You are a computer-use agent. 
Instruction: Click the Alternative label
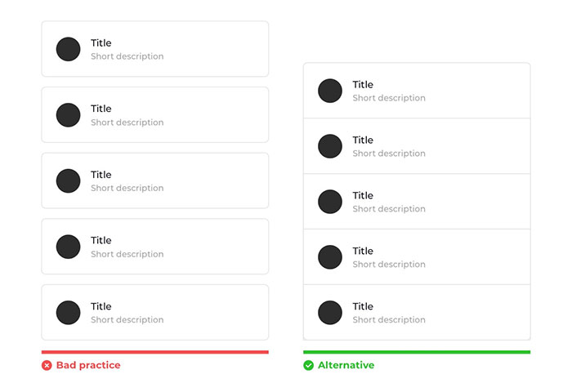click(x=346, y=365)
